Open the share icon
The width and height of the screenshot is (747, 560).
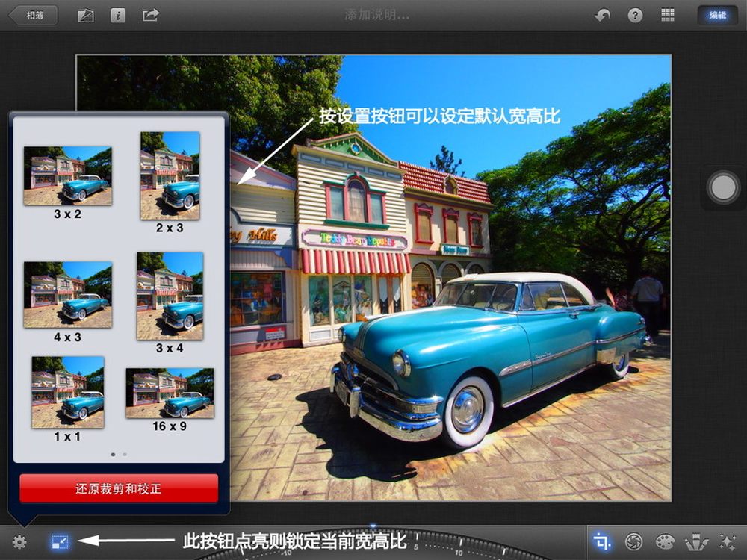click(150, 15)
